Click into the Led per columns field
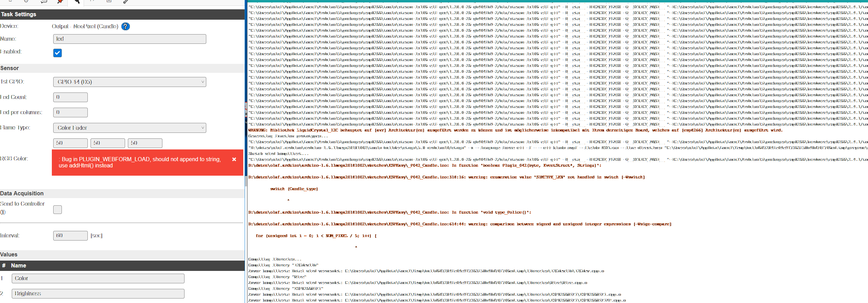 [70, 113]
